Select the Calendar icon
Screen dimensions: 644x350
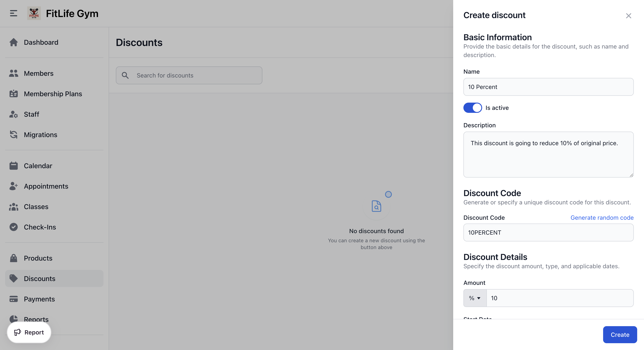click(x=13, y=165)
